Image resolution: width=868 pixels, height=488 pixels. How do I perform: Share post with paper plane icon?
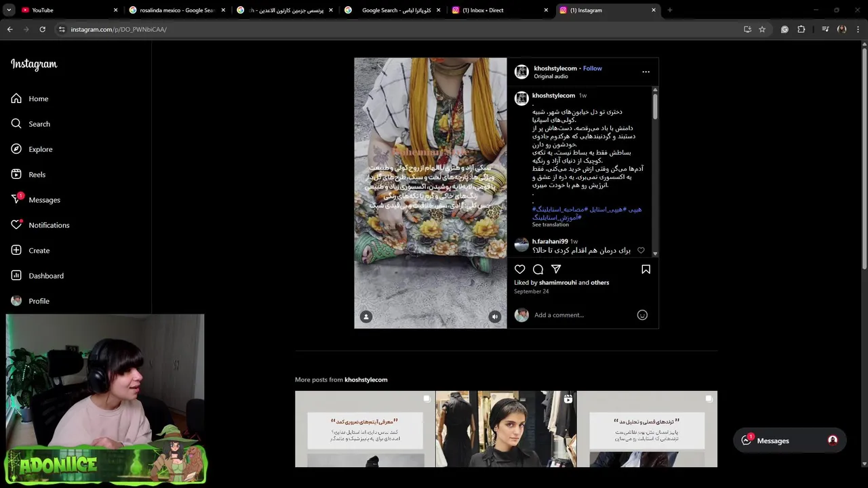pos(556,269)
